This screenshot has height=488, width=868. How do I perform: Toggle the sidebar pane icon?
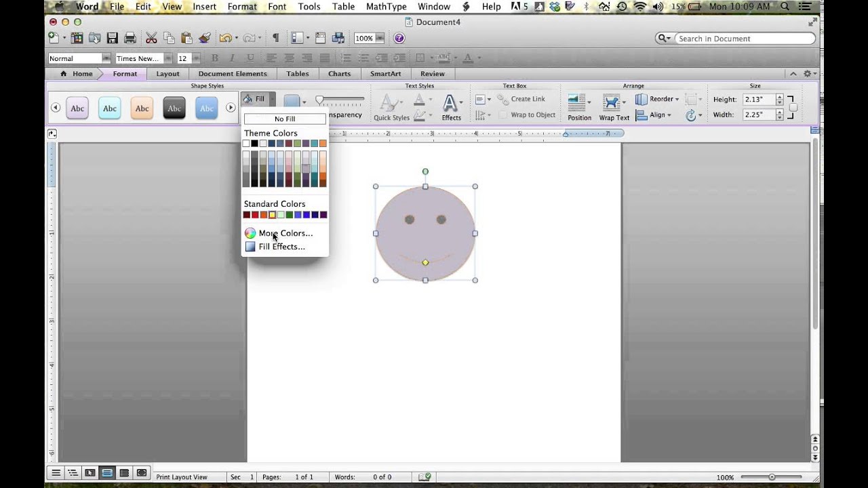click(x=296, y=38)
